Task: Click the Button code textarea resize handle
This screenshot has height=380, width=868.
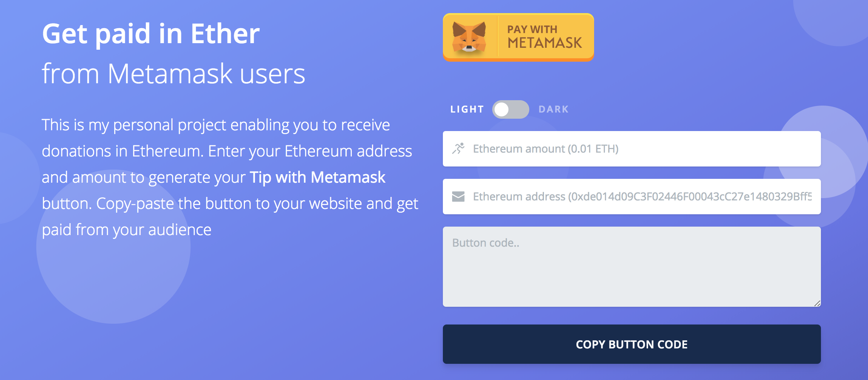Action: (x=817, y=303)
